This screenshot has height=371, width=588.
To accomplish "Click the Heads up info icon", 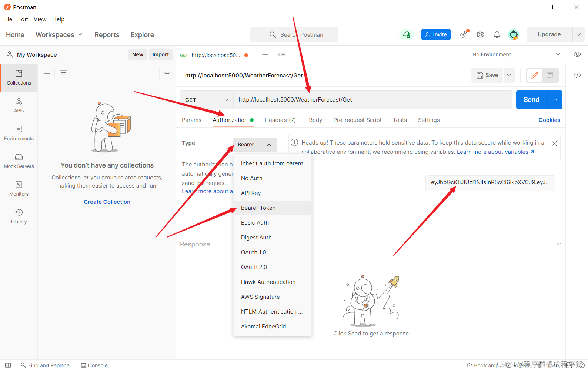I will coord(294,142).
